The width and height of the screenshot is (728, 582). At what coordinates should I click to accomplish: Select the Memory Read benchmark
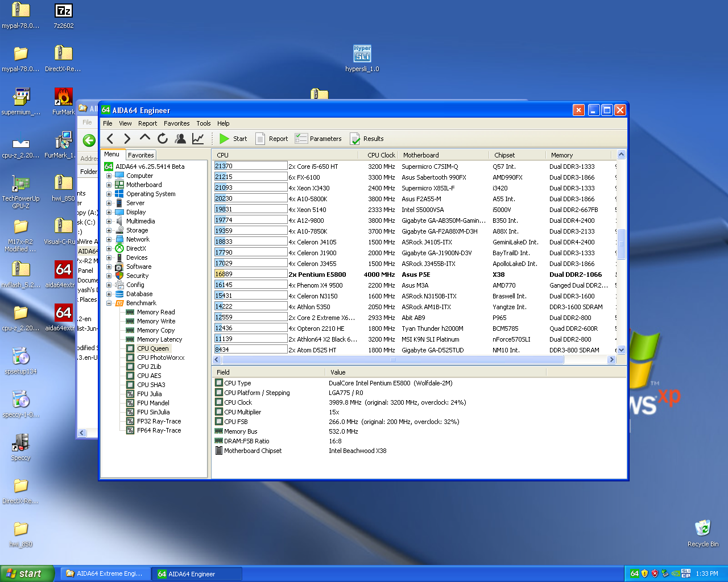155,312
